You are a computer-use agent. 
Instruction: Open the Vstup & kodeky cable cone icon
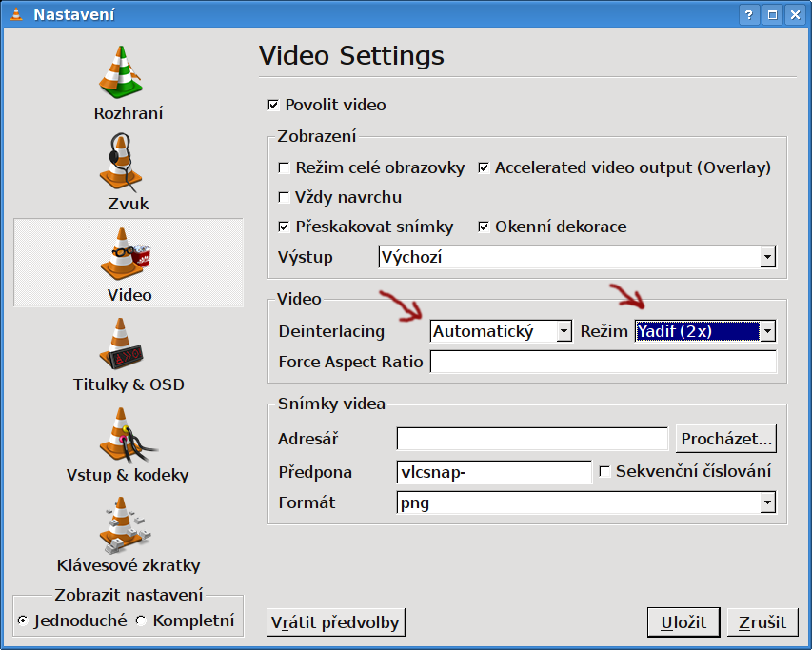tap(128, 435)
